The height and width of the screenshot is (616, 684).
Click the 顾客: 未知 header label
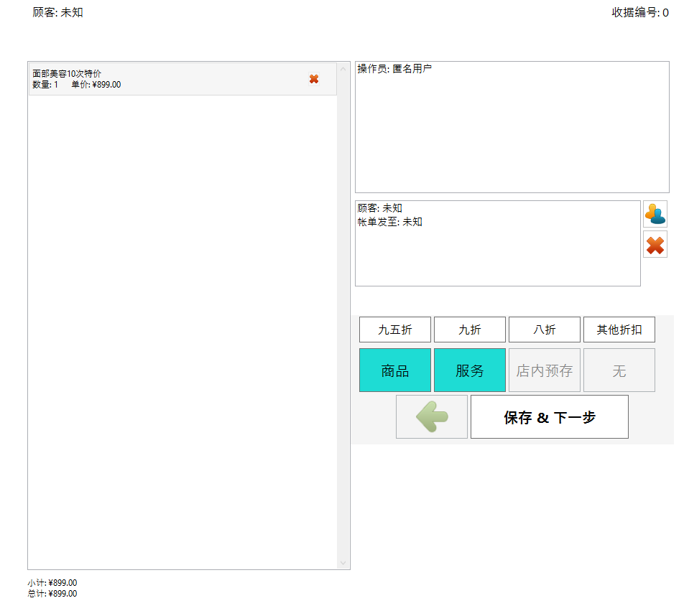(57, 12)
